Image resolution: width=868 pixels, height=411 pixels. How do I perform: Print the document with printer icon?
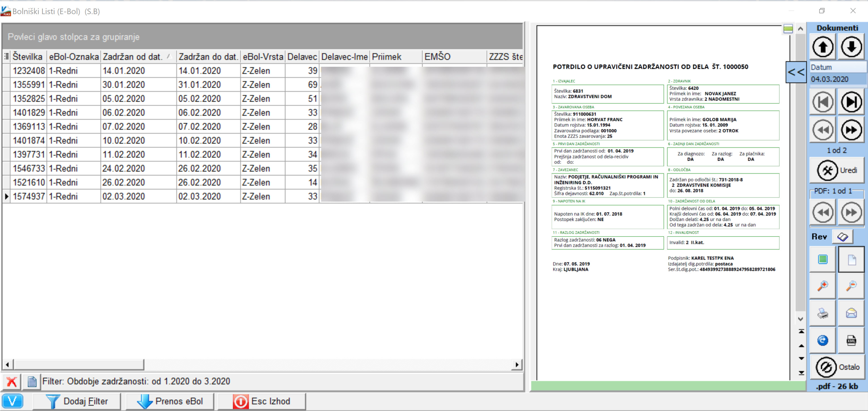coord(822,313)
